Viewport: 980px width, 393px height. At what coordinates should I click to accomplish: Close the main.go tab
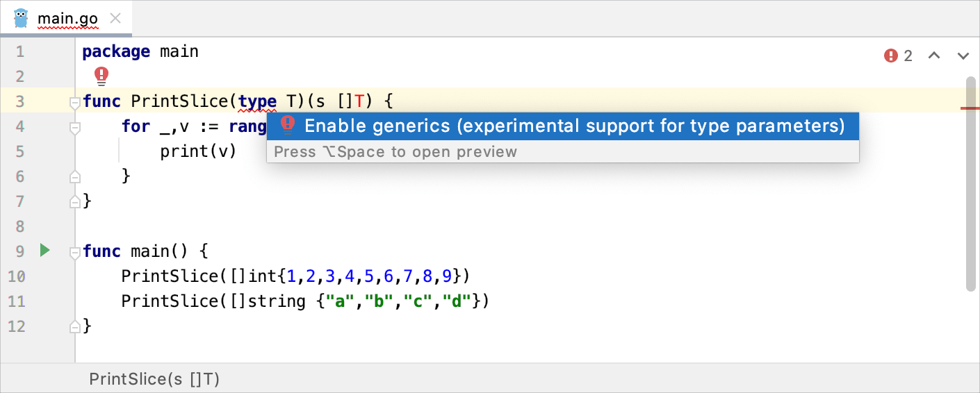point(116,18)
